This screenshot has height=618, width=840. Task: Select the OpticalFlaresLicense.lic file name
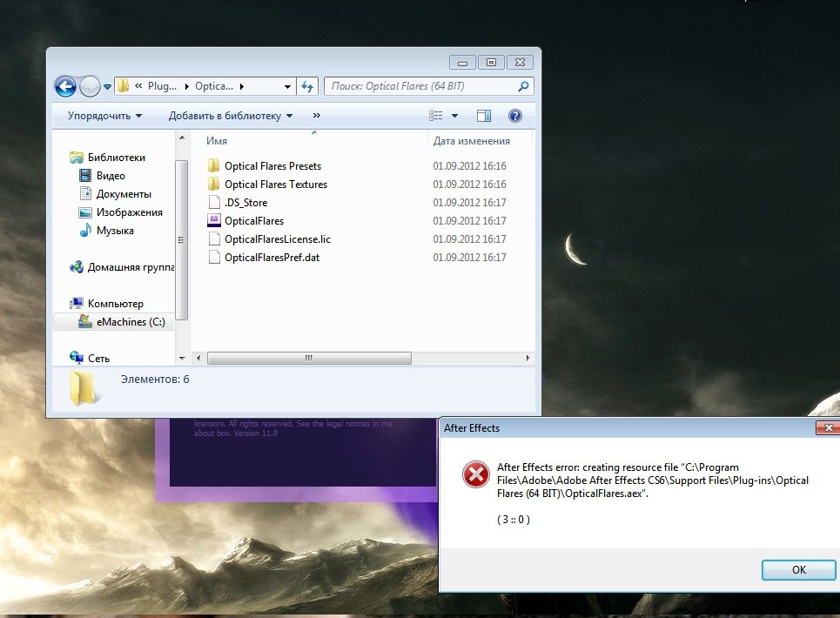click(278, 238)
